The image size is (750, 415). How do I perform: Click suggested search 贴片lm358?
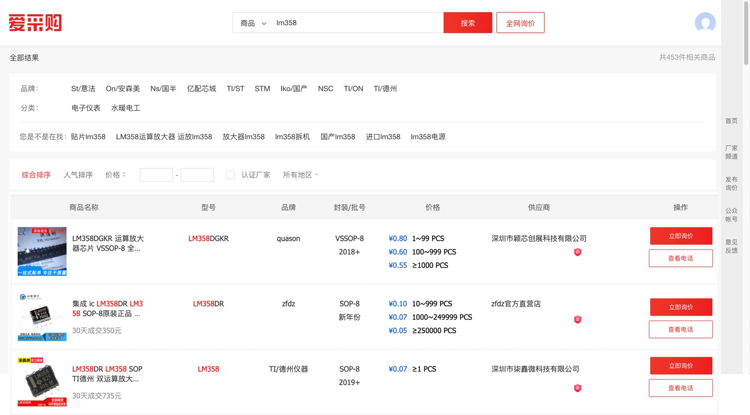88,137
